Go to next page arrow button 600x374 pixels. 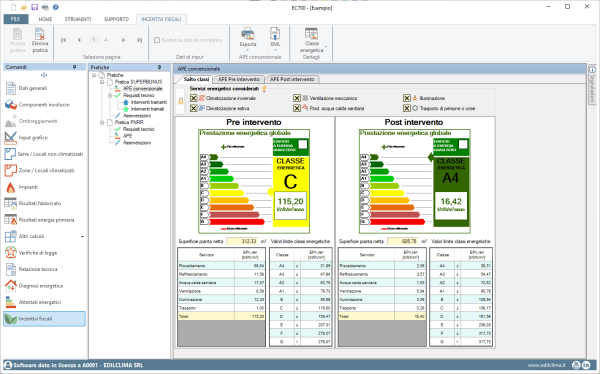tap(123, 40)
